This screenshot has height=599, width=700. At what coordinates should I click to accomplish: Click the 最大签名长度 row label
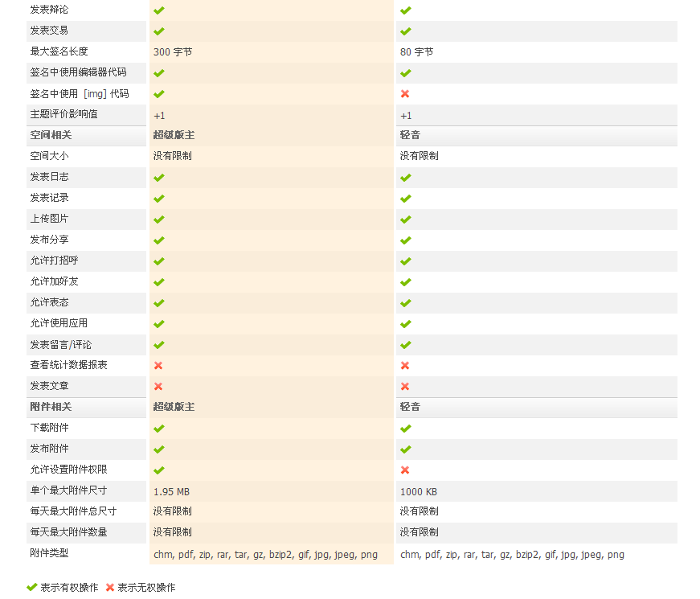tap(59, 51)
